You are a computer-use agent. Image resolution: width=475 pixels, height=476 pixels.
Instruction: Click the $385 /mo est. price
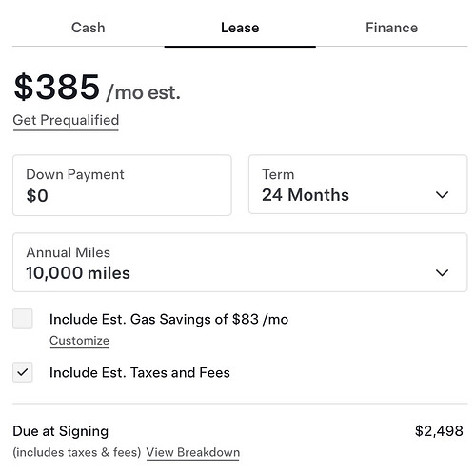(x=97, y=88)
